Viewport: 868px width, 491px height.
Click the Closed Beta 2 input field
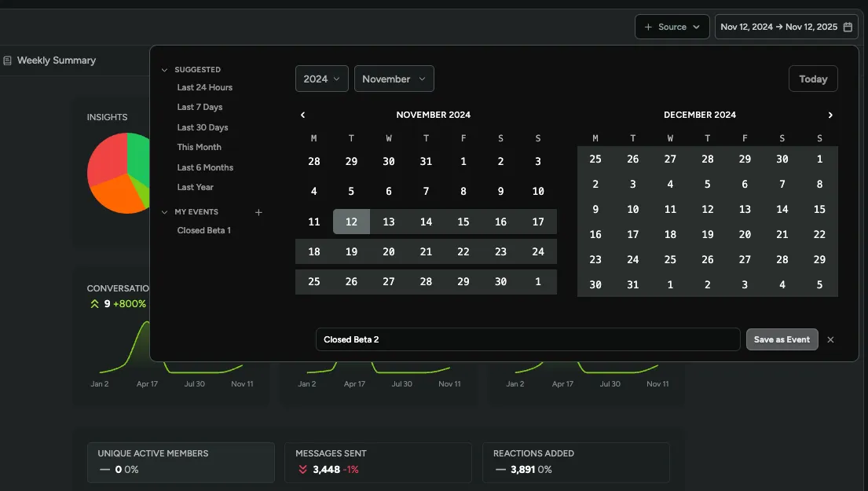coord(528,339)
